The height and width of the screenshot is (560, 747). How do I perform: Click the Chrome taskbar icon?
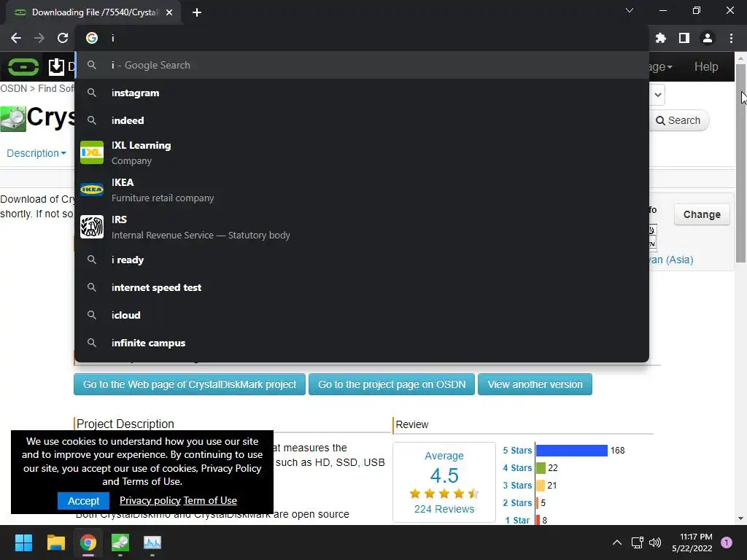pos(88,542)
